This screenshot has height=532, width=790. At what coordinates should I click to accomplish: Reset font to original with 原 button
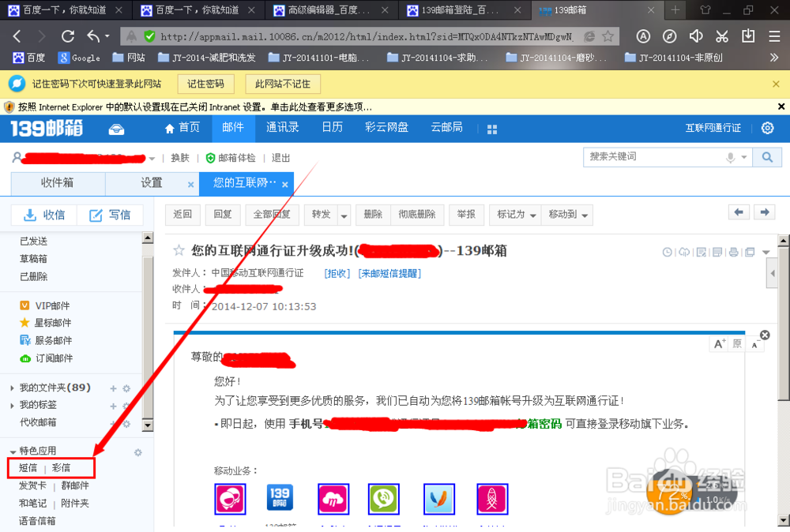click(x=737, y=344)
